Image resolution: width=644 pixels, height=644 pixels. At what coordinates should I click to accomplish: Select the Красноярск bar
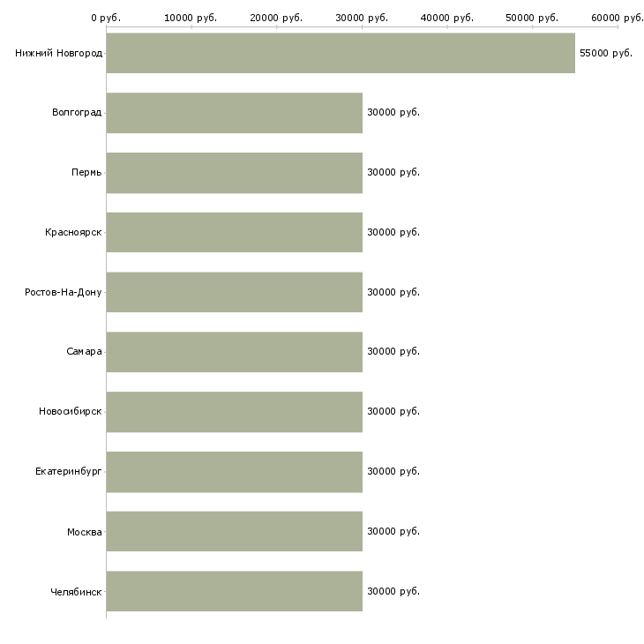[x=234, y=232]
